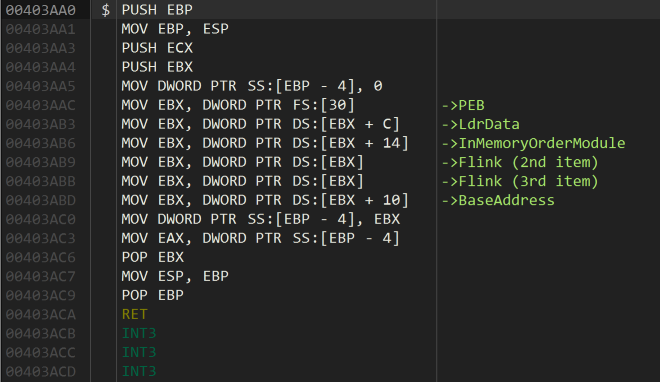Click the ->InMemoryOrderModule comment
Viewport: 660px width, 382px height.
coord(533,143)
